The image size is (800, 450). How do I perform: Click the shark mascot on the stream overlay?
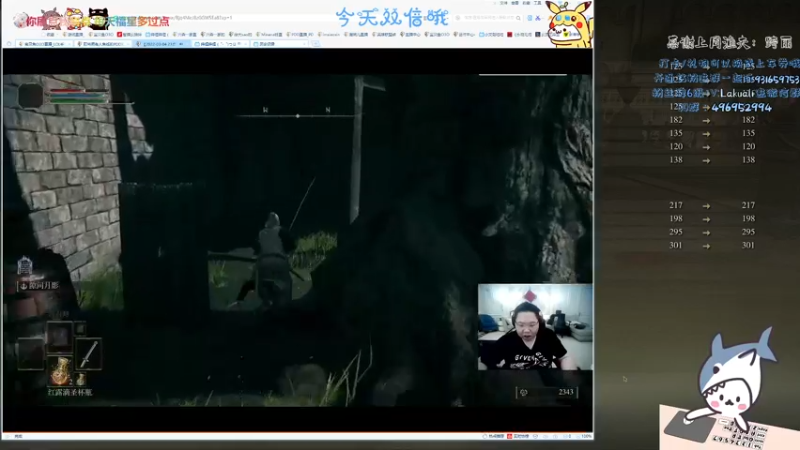click(x=735, y=375)
